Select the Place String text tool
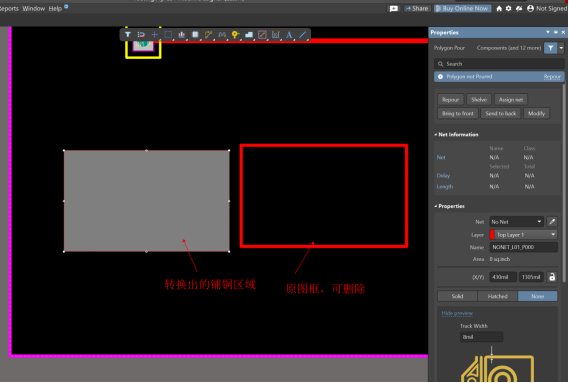 289,35
